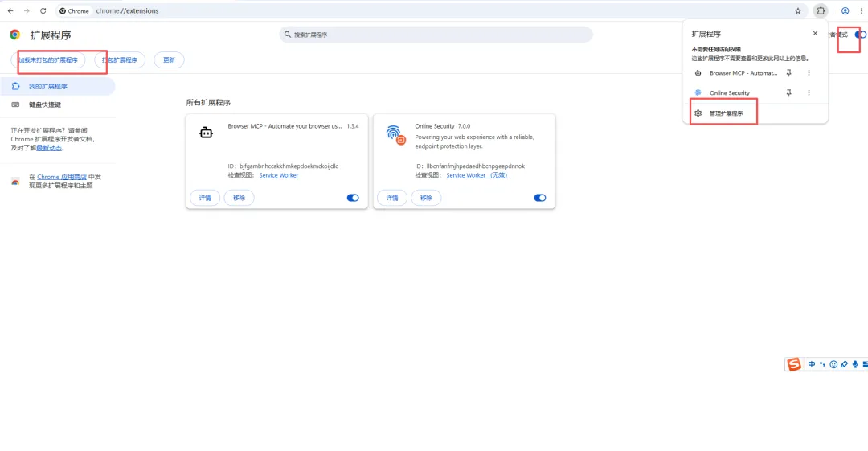Toggle the developer mode switch
868x451 pixels.
tap(860, 35)
